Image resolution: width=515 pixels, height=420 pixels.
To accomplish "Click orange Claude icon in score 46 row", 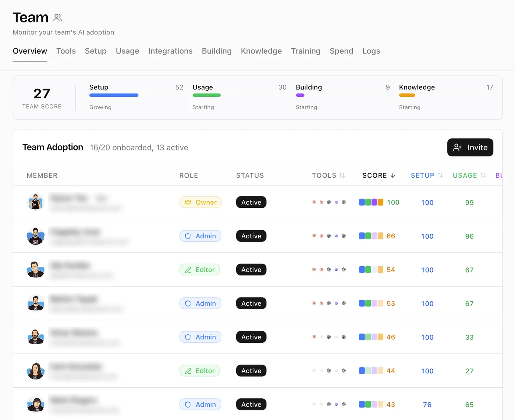I will point(314,337).
